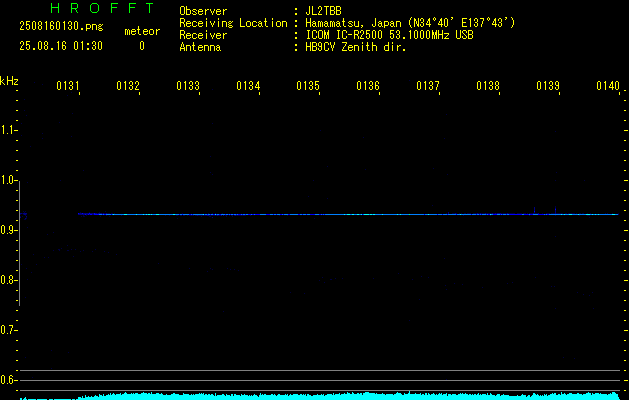Screen dimensions: 629x400
Task: Click the 0139 time marker
Action: (548, 86)
